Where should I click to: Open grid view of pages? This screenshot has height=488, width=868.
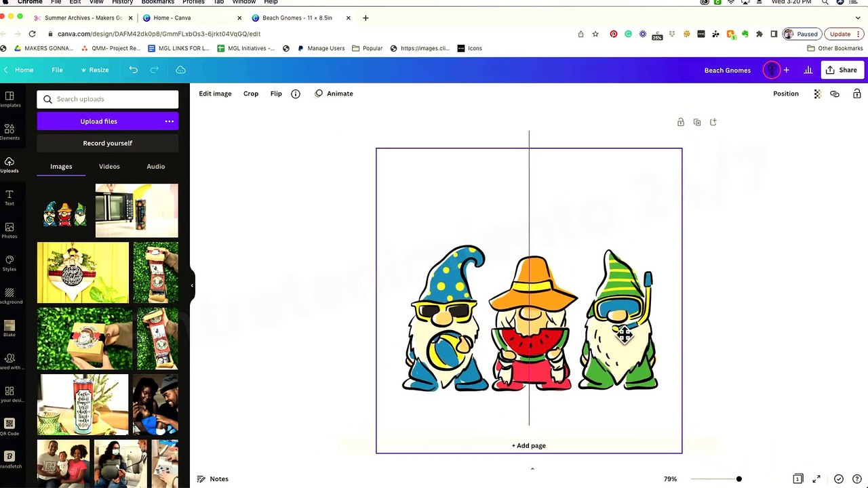pyautogui.click(x=798, y=479)
